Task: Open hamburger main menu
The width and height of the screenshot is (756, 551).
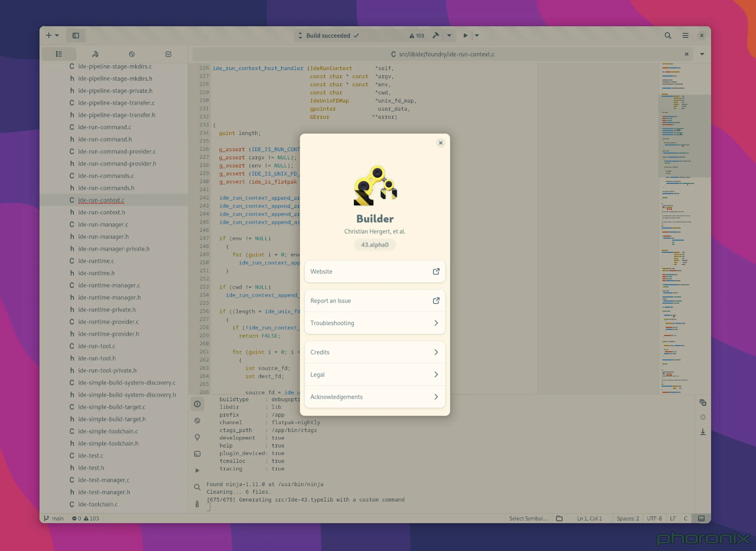Action: coord(685,35)
